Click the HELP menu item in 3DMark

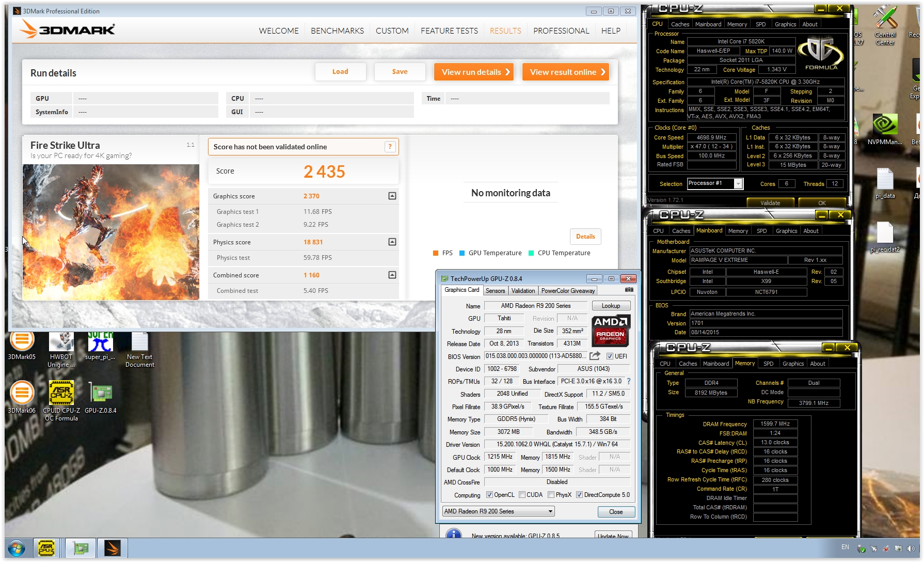(x=611, y=31)
